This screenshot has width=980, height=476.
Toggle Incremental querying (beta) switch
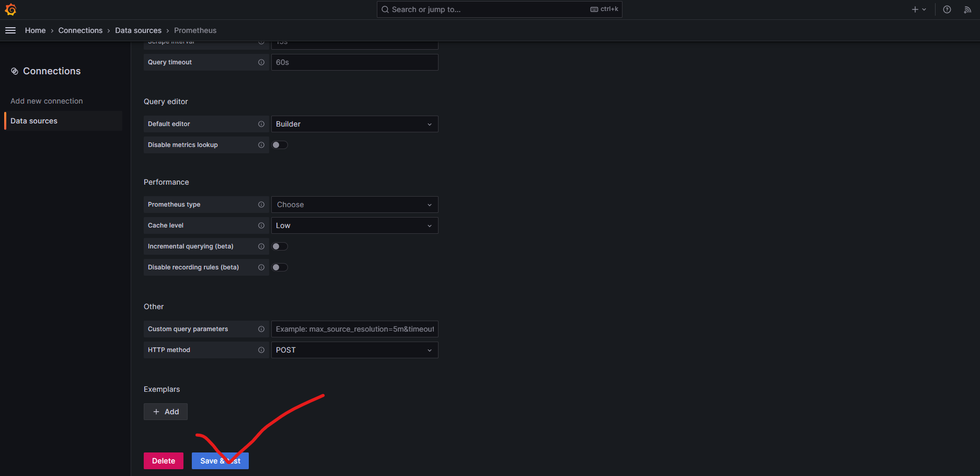coord(280,246)
